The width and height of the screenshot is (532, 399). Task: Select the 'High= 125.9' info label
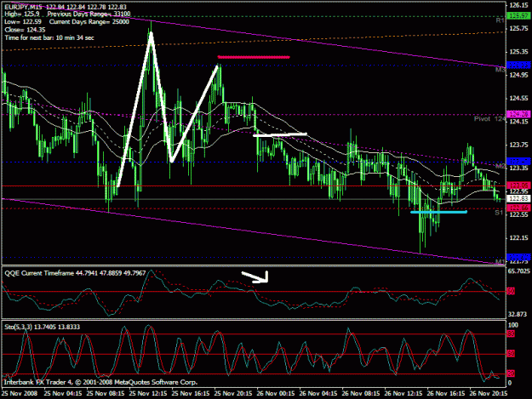[22, 14]
